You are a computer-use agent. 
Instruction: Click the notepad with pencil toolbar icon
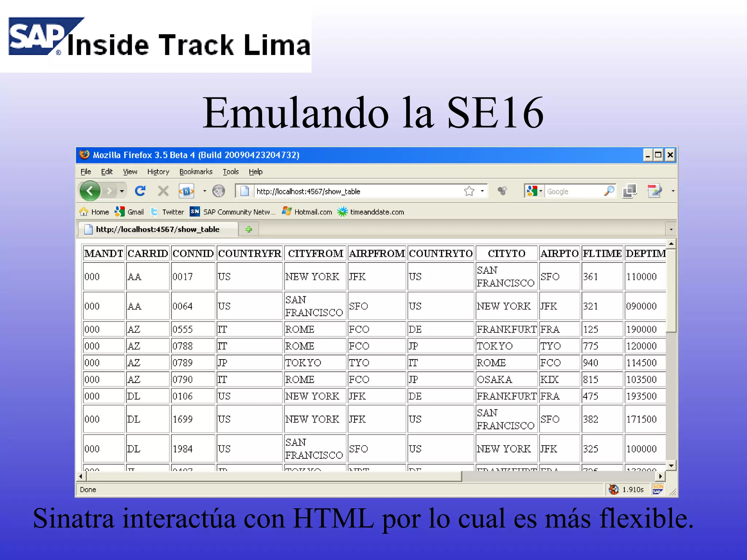tap(655, 191)
